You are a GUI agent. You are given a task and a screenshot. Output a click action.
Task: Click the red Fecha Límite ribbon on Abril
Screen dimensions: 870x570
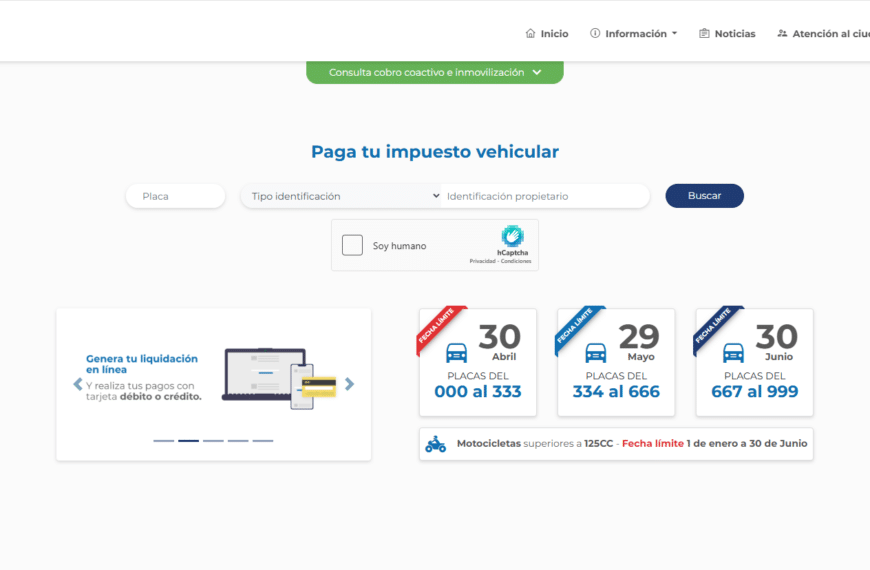pos(439,329)
